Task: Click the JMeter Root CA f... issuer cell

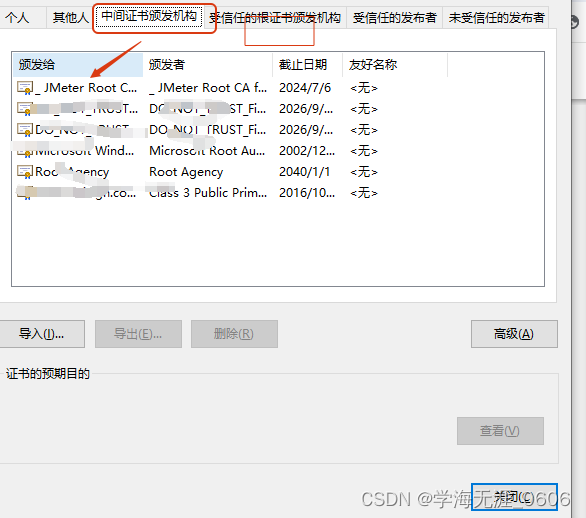Action: 208,88
